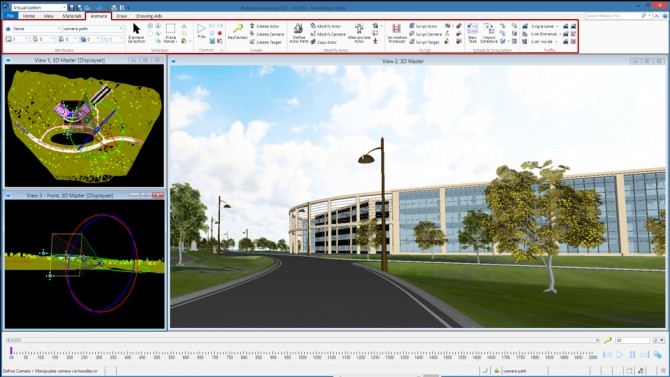Toggle the red record button in Control group
This screenshot has width=670, height=377.
click(220, 33)
